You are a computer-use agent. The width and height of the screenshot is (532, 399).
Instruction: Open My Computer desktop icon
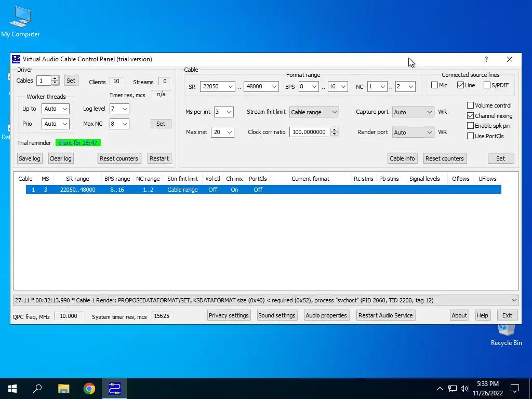click(x=20, y=22)
